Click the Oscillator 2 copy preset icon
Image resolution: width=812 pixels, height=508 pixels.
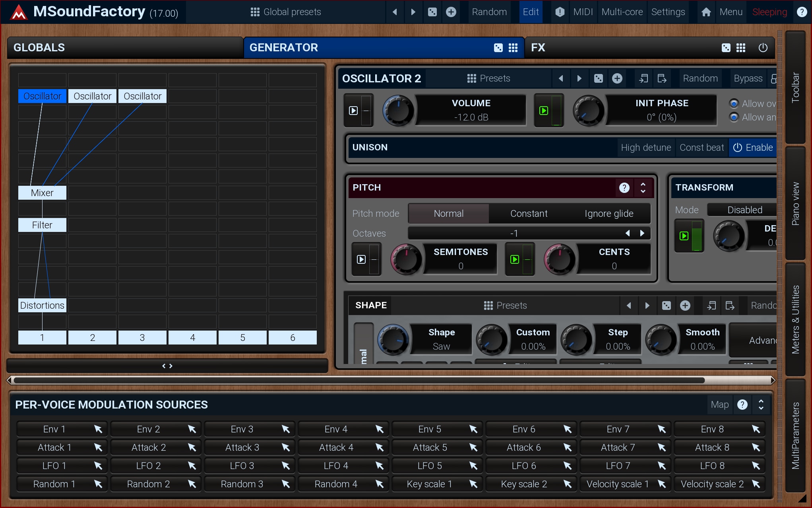point(643,78)
